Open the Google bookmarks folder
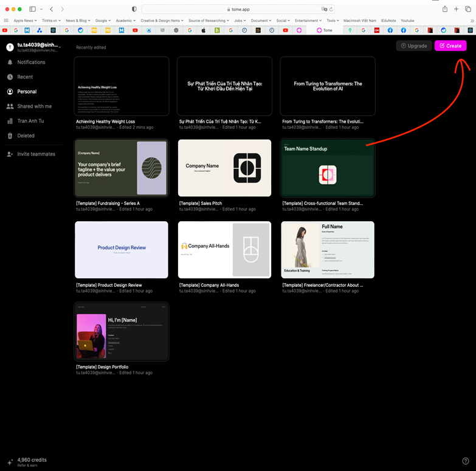The width and height of the screenshot is (476, 471). point(103,21)
